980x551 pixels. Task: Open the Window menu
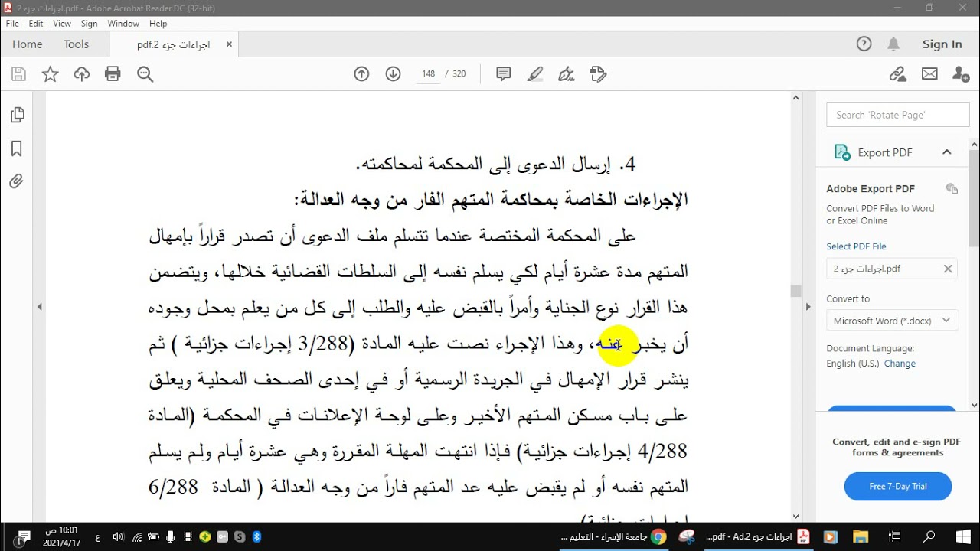[x=123, y=24]
